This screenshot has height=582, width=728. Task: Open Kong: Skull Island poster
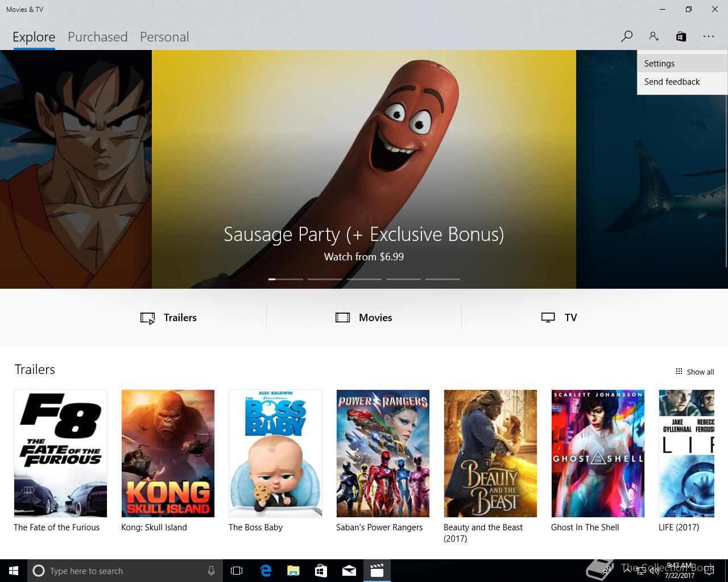pos(168,454)
